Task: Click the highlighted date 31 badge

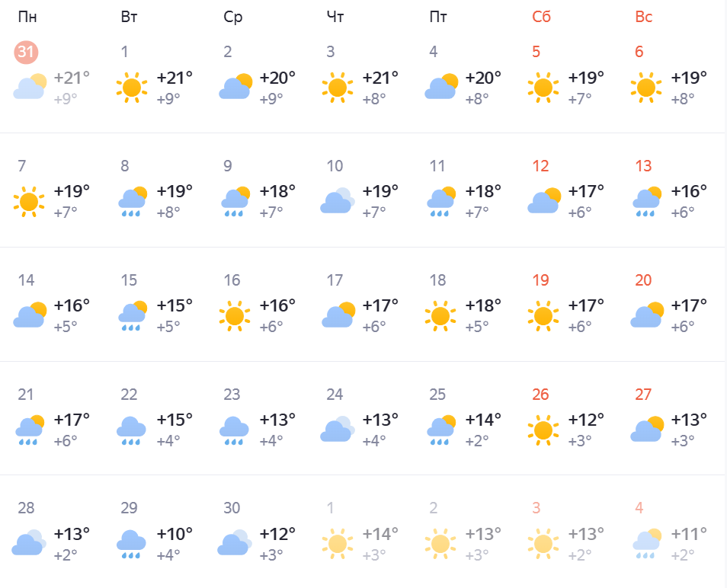Action: (x=26, y=52)
